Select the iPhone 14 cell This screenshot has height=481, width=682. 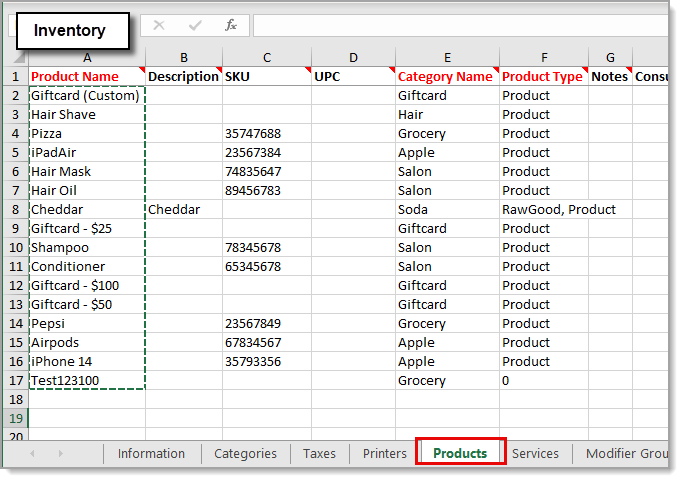[87, 361]
